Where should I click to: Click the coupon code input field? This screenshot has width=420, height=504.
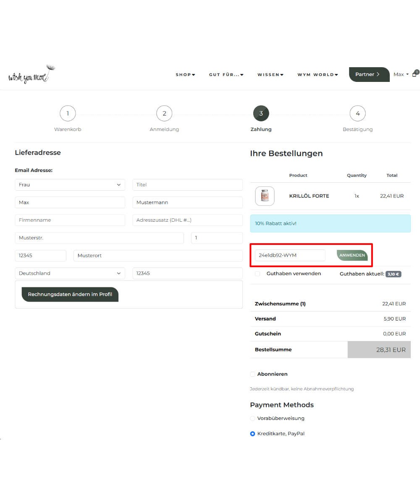pyautogui.click(x=290, y=255)
